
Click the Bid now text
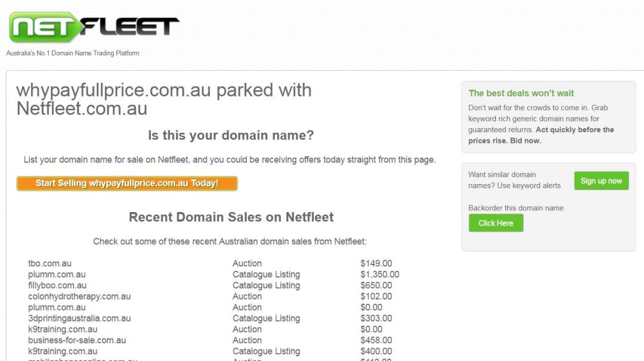(x=524, y=141)
